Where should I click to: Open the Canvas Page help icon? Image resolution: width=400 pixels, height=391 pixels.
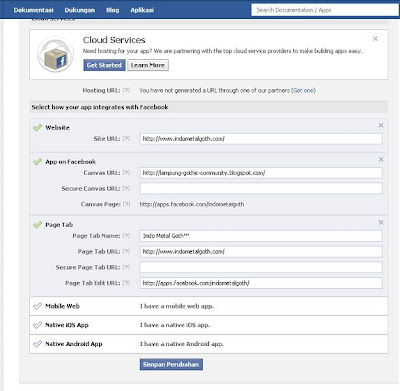[x=126, y=204]
